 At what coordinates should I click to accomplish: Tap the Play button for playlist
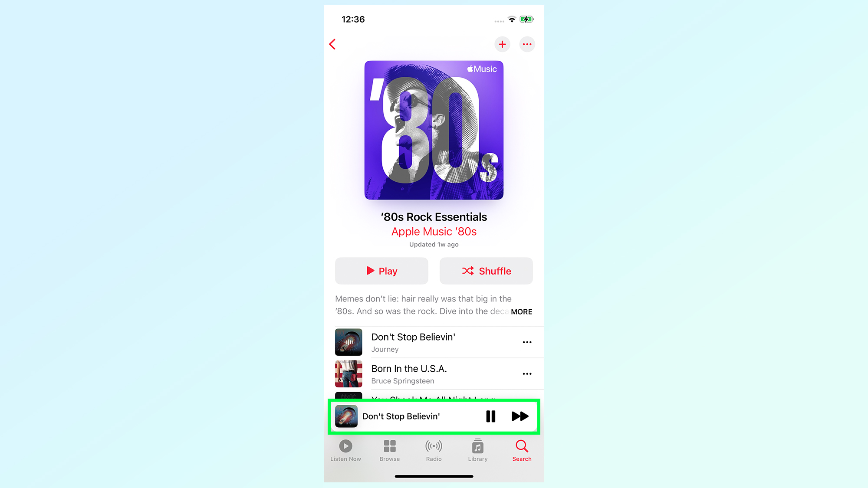click(381, 271)
